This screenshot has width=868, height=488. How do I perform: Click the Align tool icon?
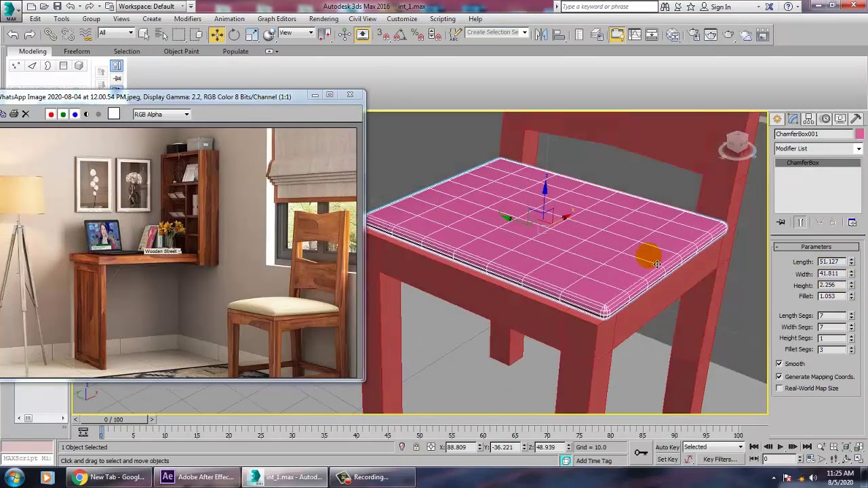coord(559,35)
